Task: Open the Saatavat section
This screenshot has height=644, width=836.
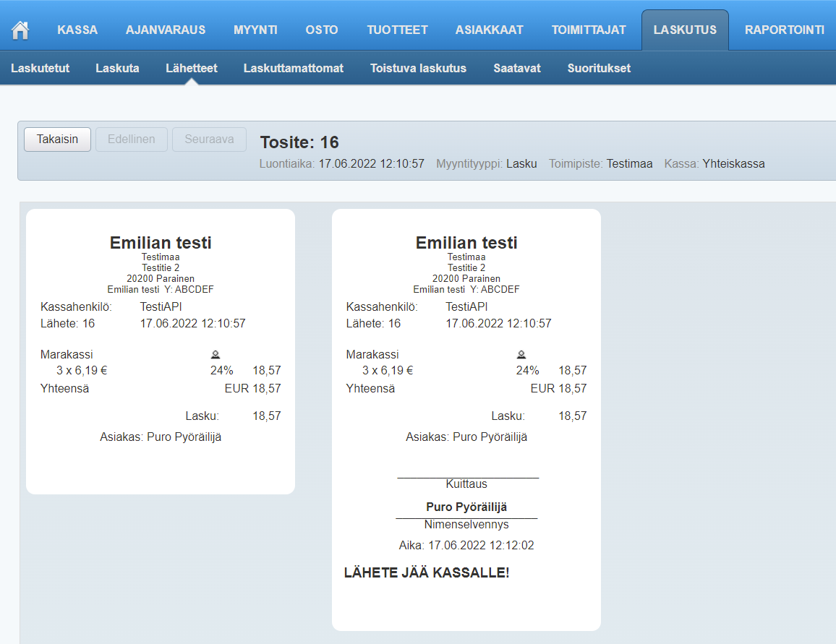Action: coord(517,69)
